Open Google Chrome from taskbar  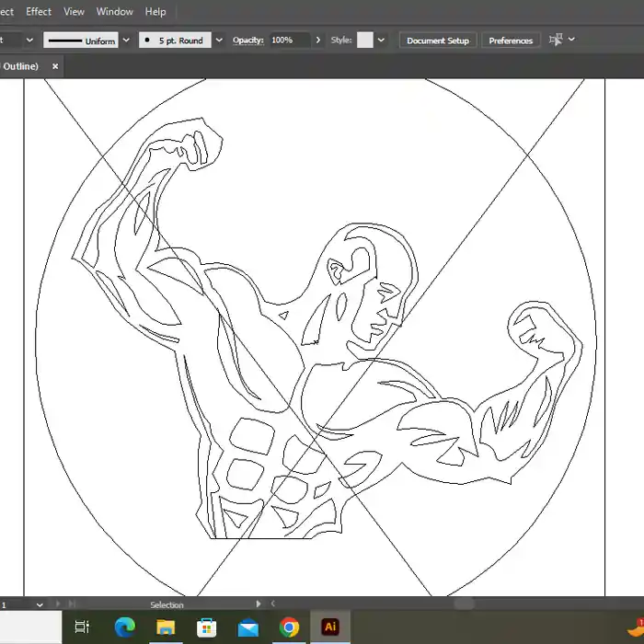pyautogui.click(x=289, y=627)
